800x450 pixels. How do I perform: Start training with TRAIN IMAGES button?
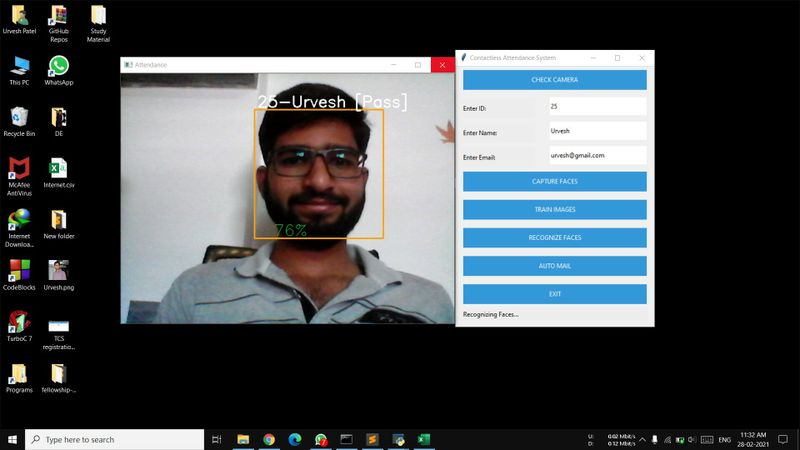tap(554, 209)
